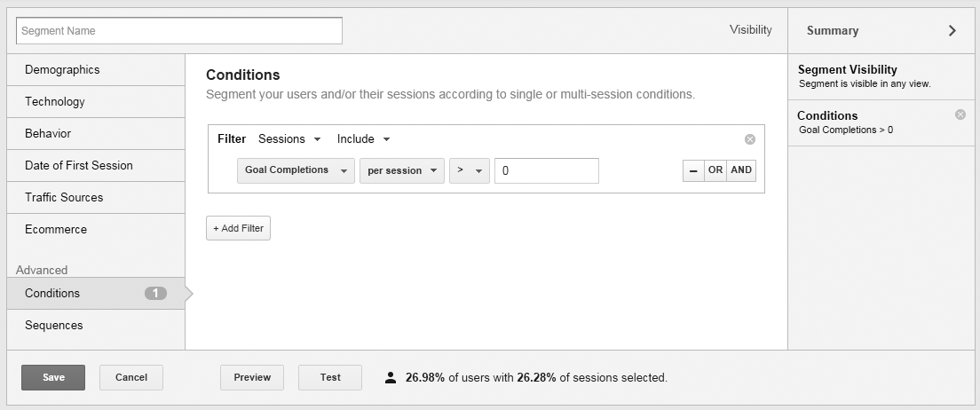Expand the Goal Completions metric dropdown
This screenshot has width=980, height=410.
pos(296,170)
